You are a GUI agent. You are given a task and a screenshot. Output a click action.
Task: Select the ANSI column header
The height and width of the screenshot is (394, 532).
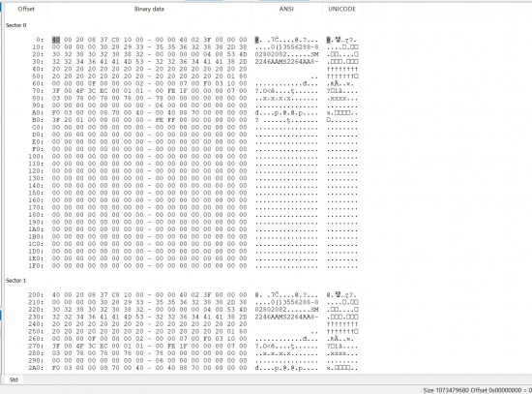[286, 9]
